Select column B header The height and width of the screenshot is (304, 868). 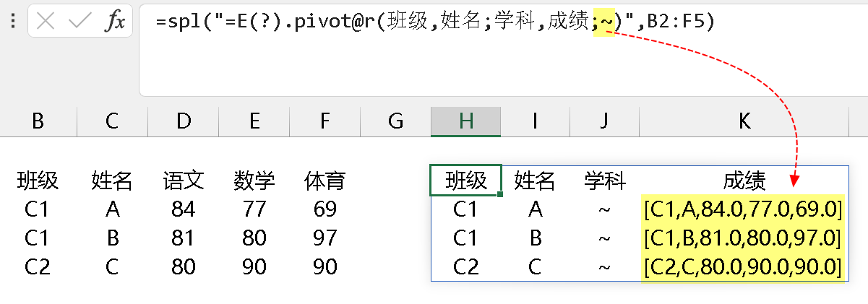click(x=38, y=121)
